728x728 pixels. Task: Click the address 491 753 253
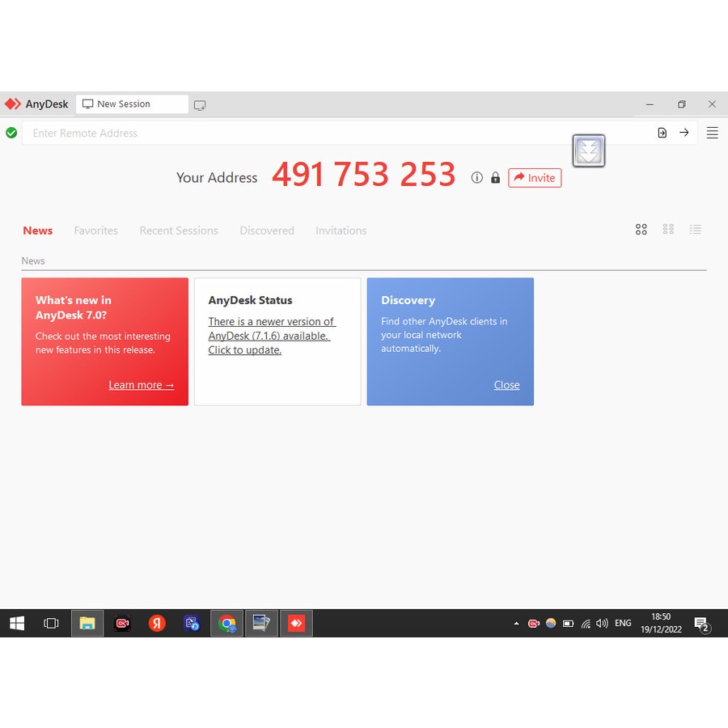pos(363,175)
